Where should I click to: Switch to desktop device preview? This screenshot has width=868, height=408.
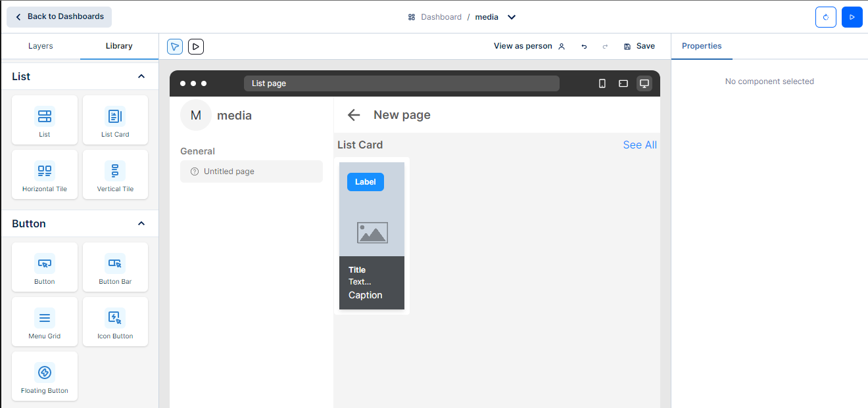tap(644, 83)
